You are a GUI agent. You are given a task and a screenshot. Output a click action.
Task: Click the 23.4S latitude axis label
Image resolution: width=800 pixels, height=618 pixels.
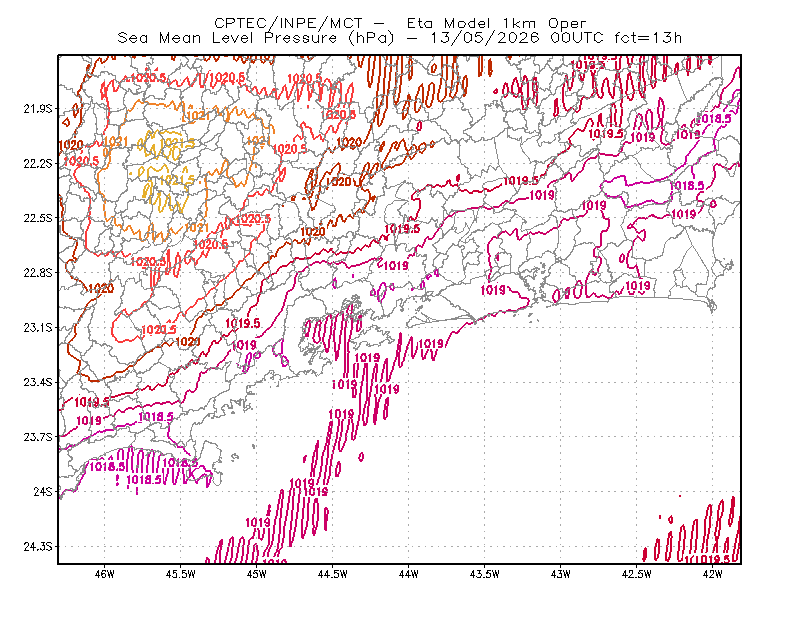(x=38, y=382)
